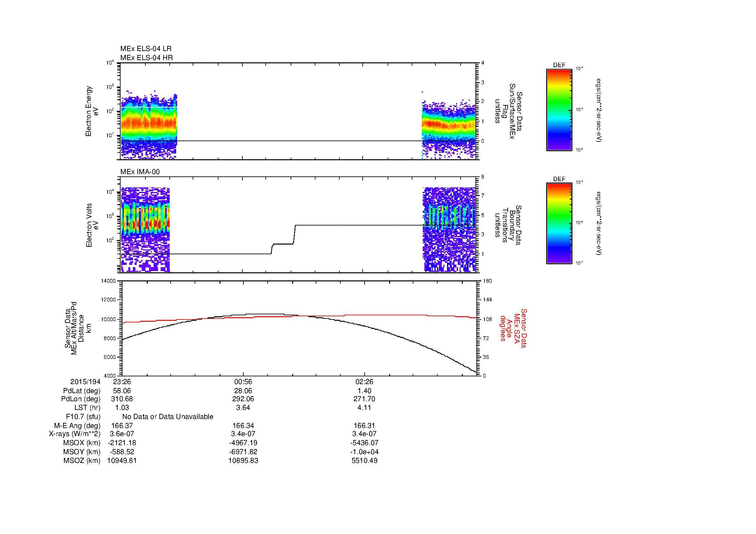The height and width of the screenshot is (534, 756).
Task: Click the PdLat value '28.06'
Action: click(243, 391)
